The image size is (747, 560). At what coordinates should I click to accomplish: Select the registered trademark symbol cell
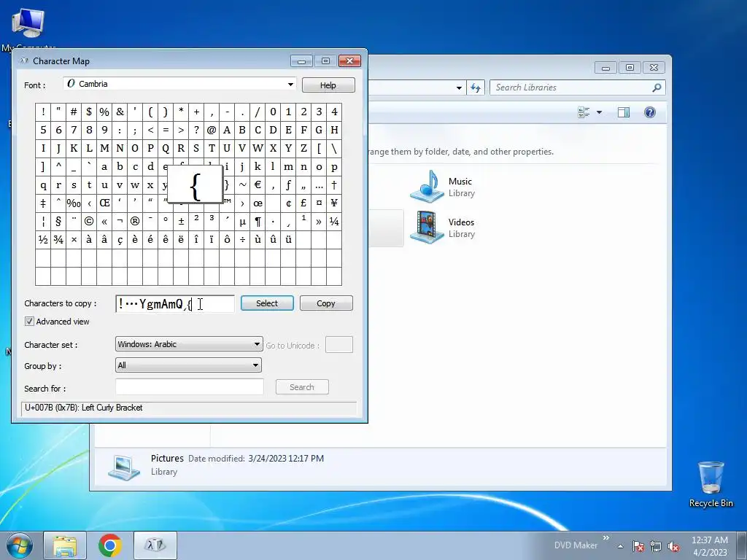coord(135,222)
